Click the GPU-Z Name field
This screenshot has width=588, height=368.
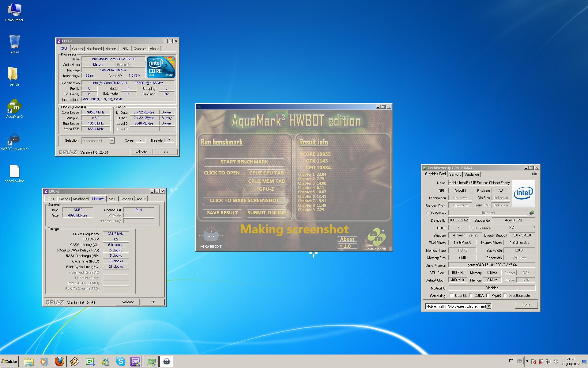(479, 183)
